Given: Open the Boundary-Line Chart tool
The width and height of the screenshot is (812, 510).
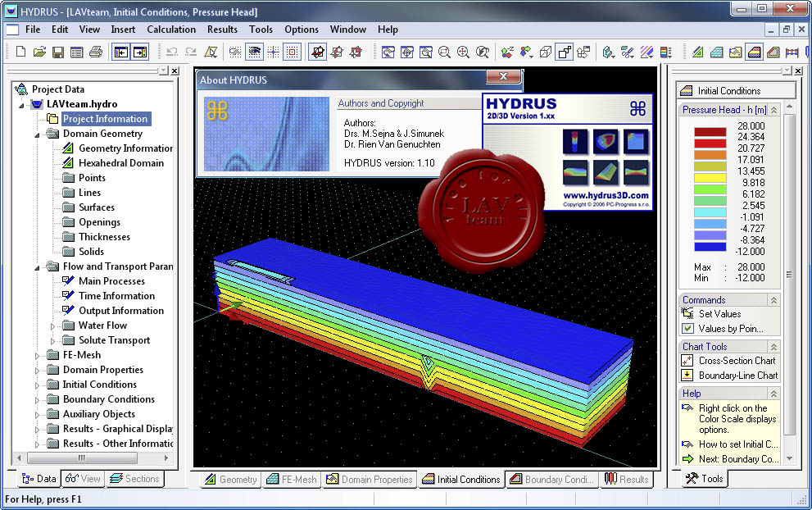Looking at the screenshot, I should coord(738,376).
